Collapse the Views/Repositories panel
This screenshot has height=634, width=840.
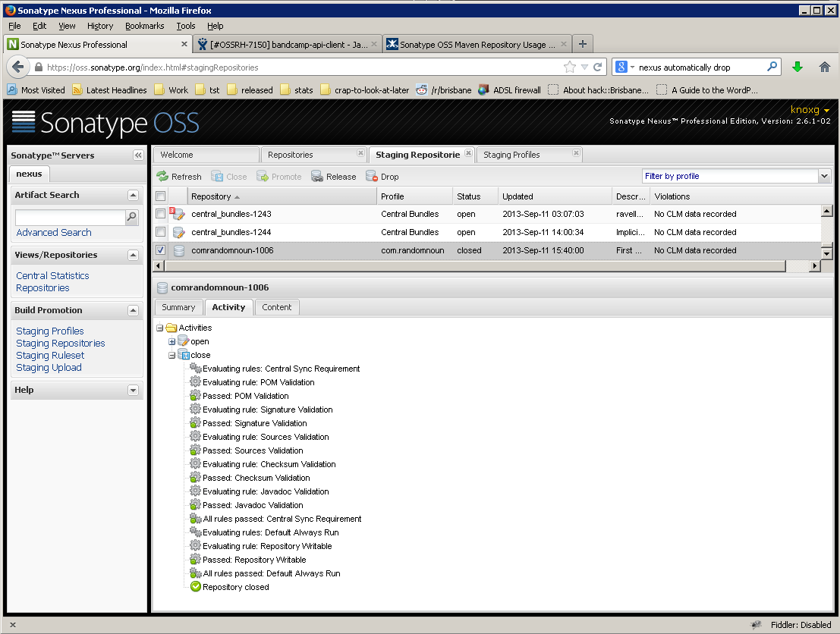click(x=134, y=256)
